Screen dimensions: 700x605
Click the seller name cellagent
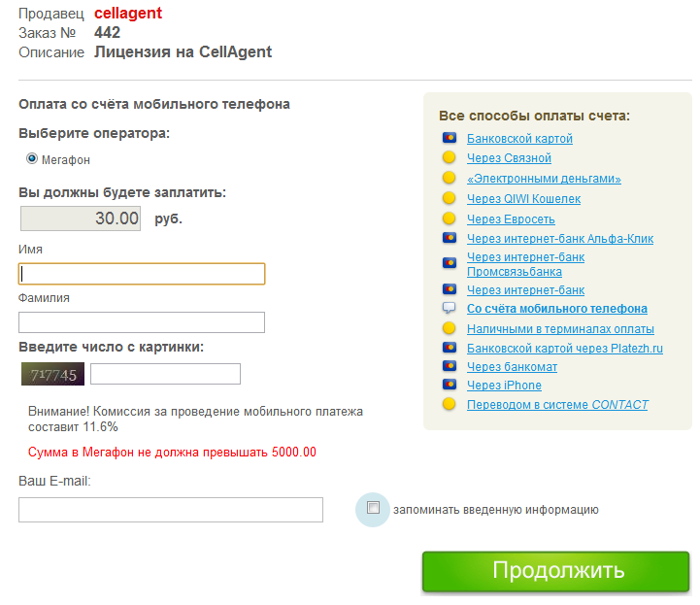(128, 14)
